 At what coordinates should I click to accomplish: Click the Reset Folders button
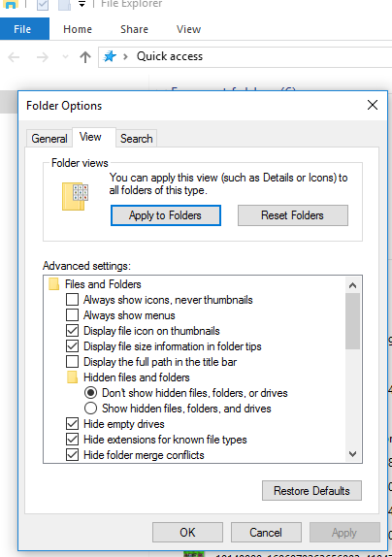(x=293, y=215)
